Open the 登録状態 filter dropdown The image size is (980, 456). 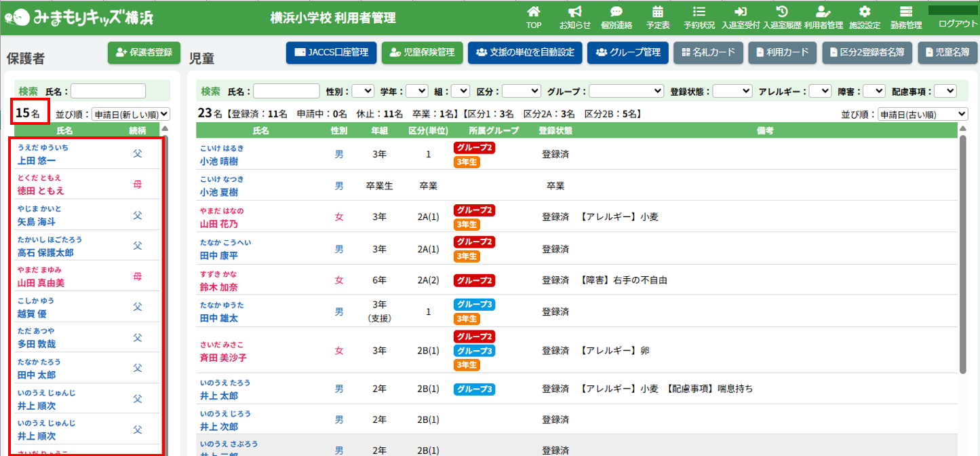(x=732, y=91)
